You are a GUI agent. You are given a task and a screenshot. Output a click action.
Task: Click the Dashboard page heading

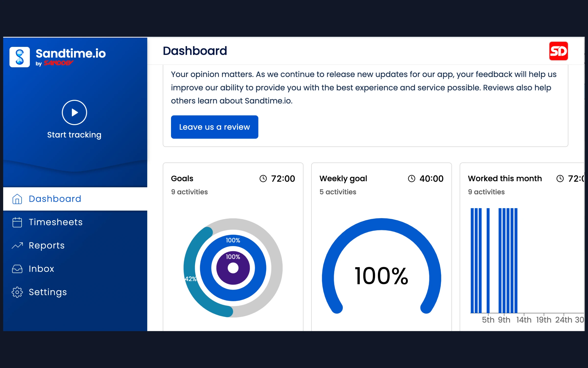(x=195, y=51)
